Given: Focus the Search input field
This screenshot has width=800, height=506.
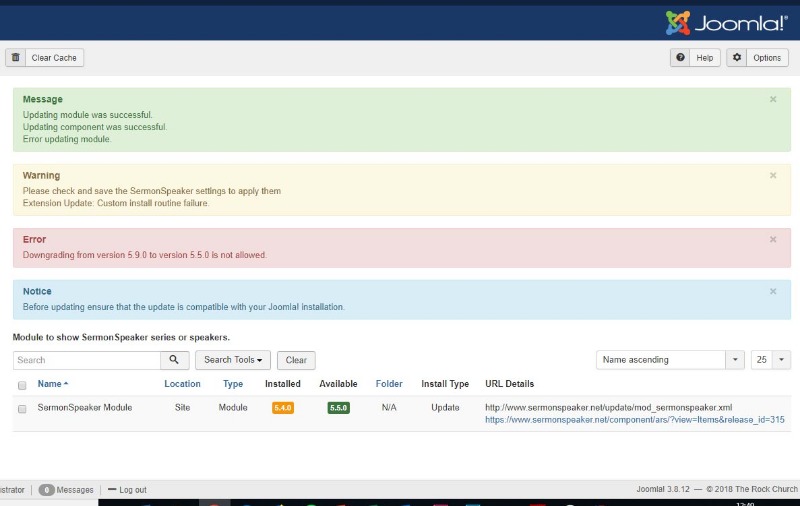Looking at the screenshot, I should (87, 360).
